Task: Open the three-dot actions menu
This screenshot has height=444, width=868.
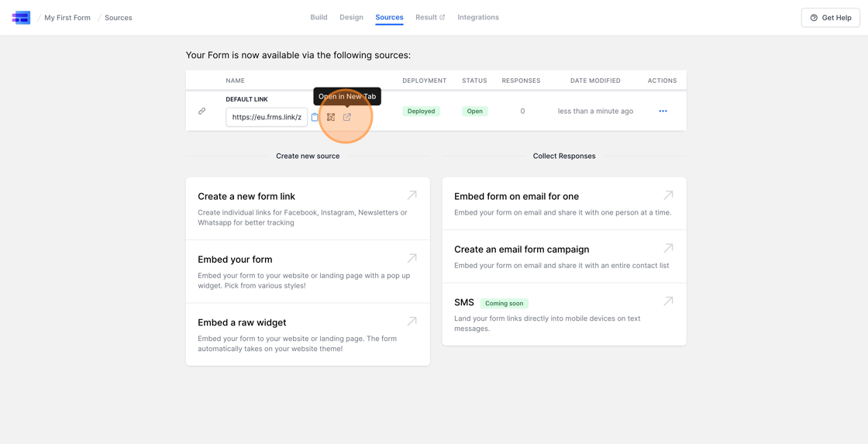Action: 663,112
